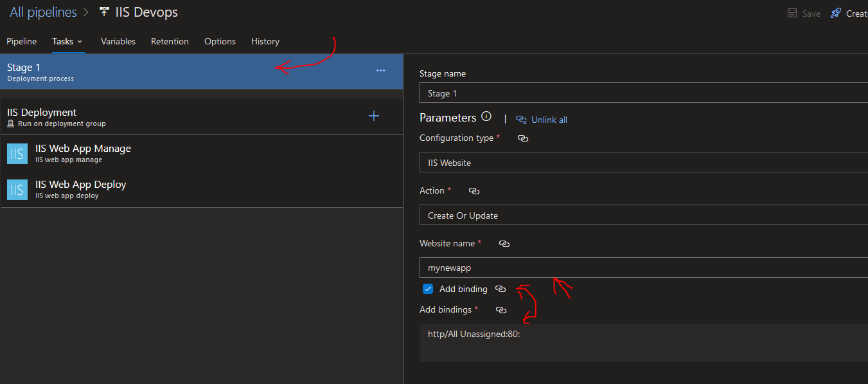Navigate back via All pipelines link

43,12
